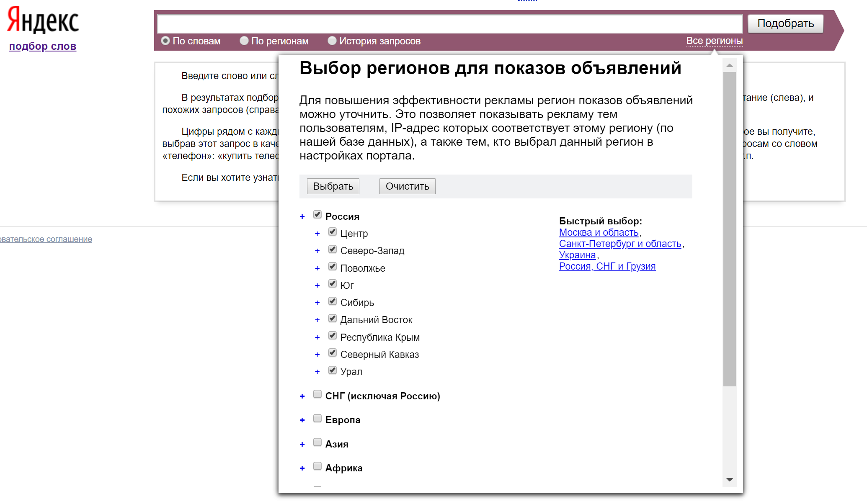Click the Яндекс logo
Screen dimensions: 867x504
point(43,21)
